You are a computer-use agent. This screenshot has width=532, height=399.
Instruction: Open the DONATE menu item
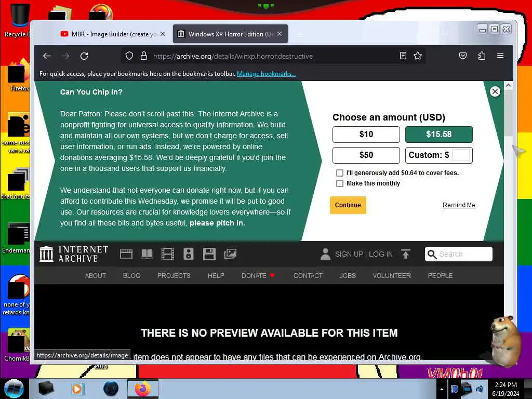pos(258,275)
